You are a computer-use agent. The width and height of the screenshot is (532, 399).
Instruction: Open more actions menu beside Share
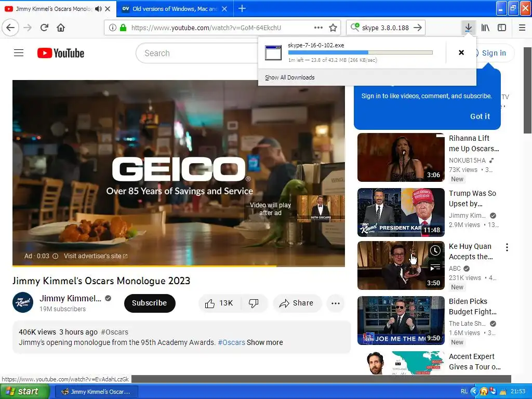click(x=336, y=303)
